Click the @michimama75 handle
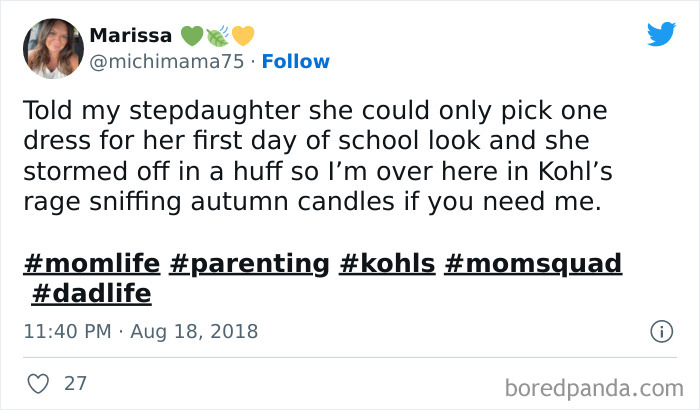This screenshot has height=410, width=700. pyautogui.click(x=166, y=61)
